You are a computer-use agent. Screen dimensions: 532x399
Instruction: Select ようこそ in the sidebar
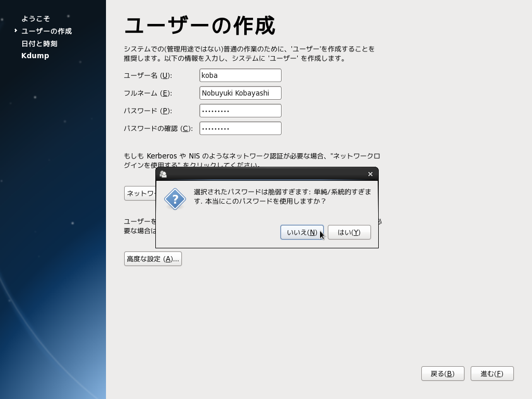(x=36, y=19)
